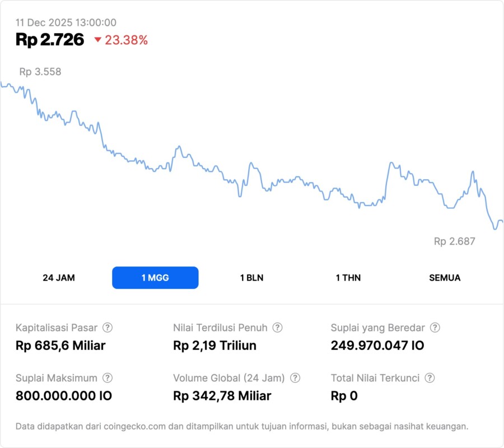The height and width of the screenshot is (448, 504).
Task: Click info icon beside Total Nilai Terkunci
Action: [x=430, y=378]
